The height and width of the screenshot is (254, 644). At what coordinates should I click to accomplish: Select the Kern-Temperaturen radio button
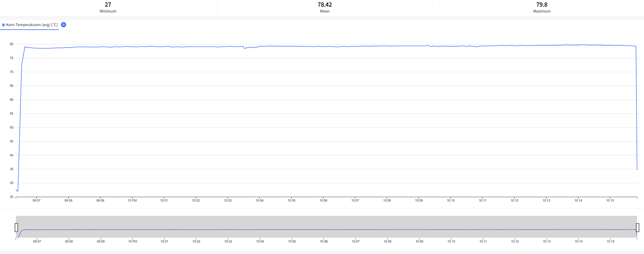(x=3, y=25)
